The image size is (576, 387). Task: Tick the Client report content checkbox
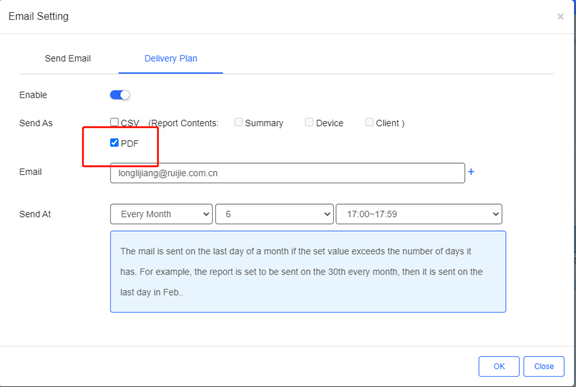click(x=369, y=122)
